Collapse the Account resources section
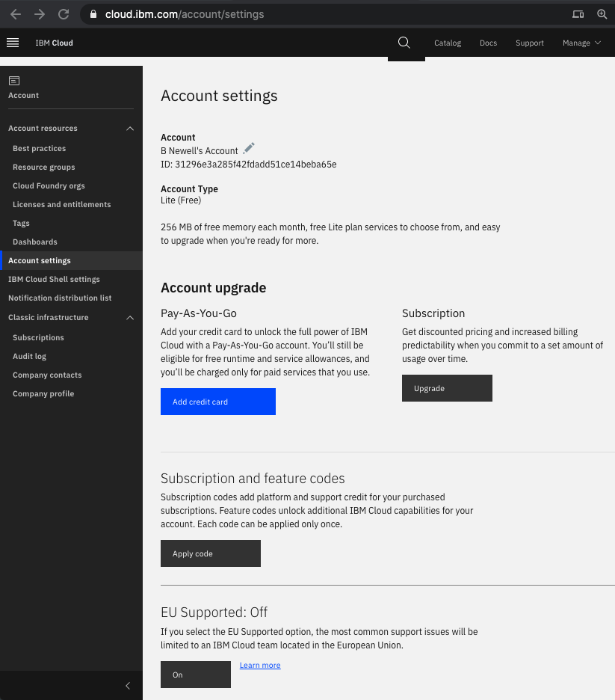 130,129
